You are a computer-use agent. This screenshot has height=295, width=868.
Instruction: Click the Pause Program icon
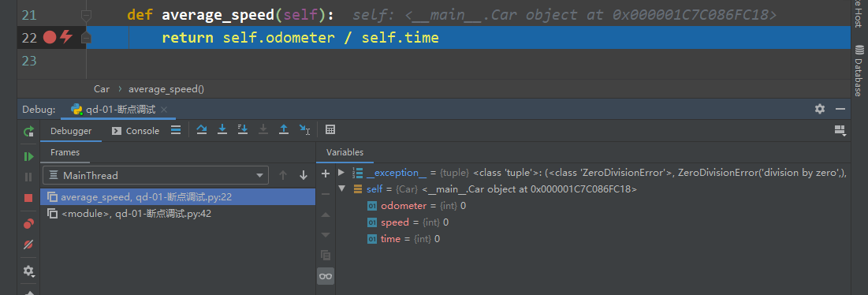(28, 177)
